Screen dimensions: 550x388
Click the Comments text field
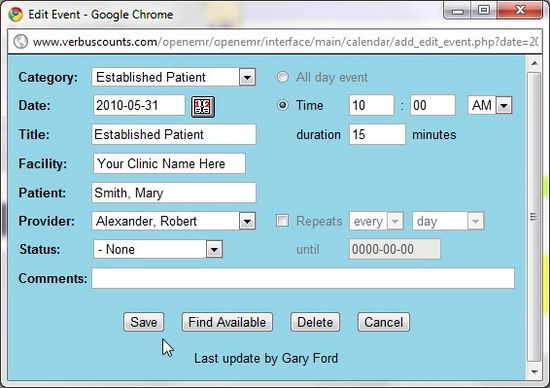tap(303, 278)
